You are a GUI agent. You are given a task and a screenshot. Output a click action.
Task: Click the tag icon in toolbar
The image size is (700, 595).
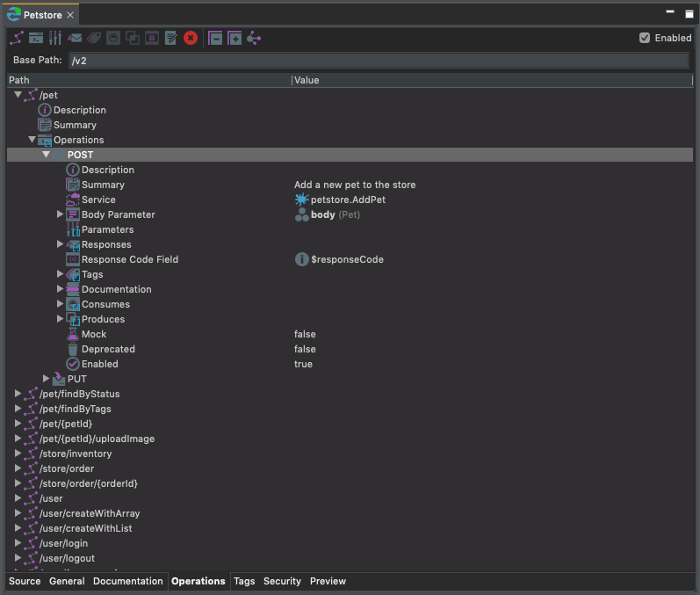(94, 38)
